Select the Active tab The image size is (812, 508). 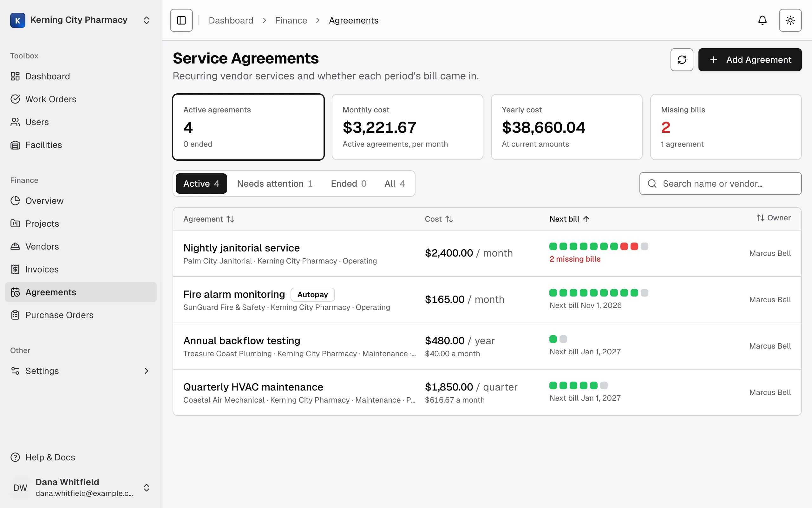(x=201, y=184)
